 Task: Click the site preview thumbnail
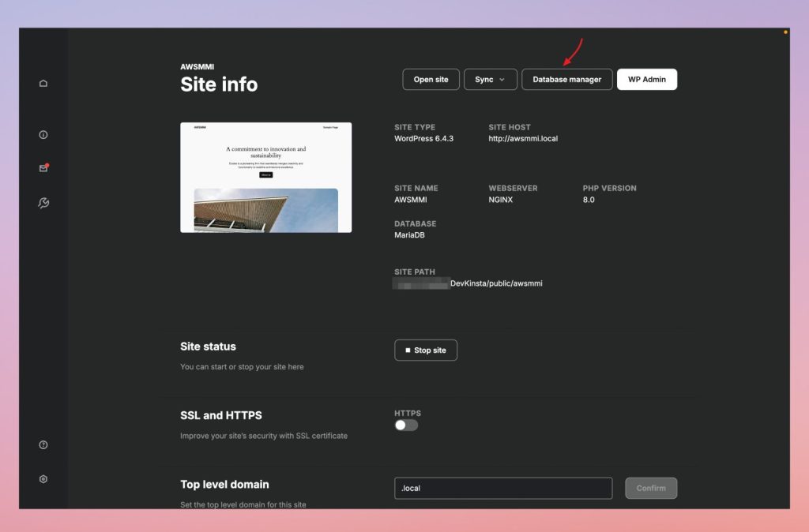click(265, 178)
